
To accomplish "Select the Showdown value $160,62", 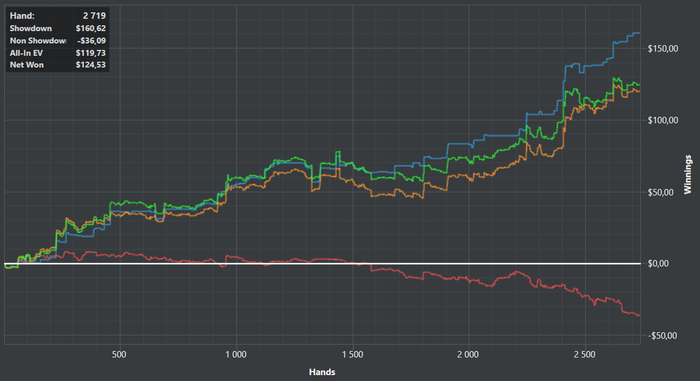I will point(91,28).
